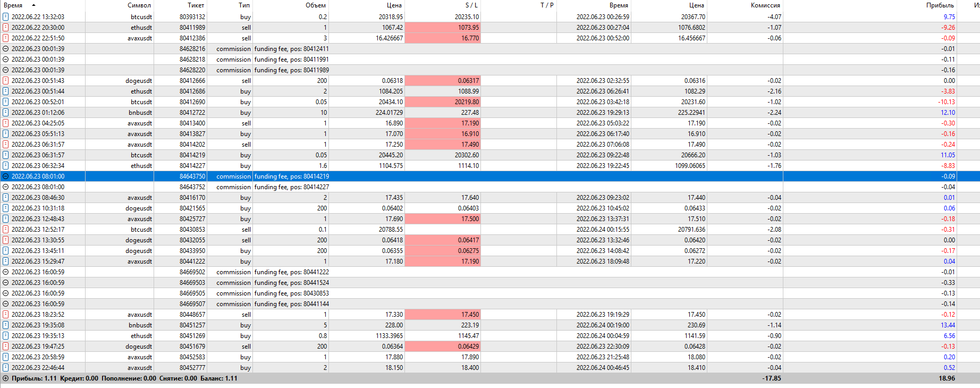Select the buy icon of ticket 80416170
This screenshot has height=388, width=980.
[x=6, y=198]
